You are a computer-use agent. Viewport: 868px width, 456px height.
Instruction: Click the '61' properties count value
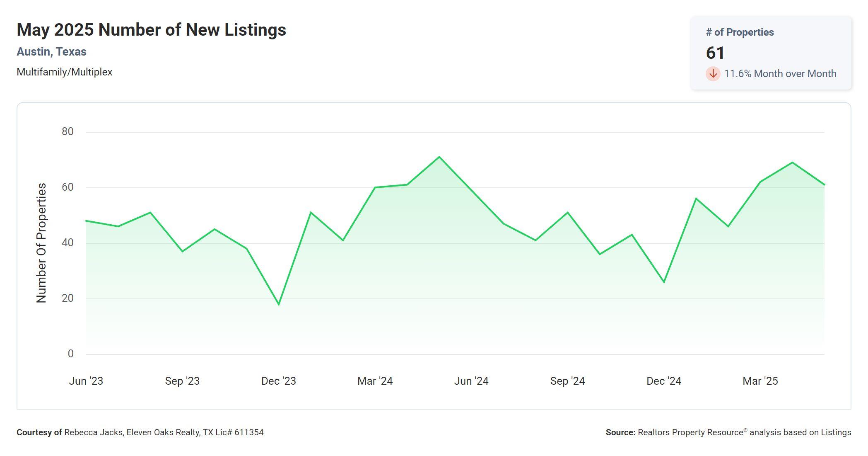[x=715, y=53]
